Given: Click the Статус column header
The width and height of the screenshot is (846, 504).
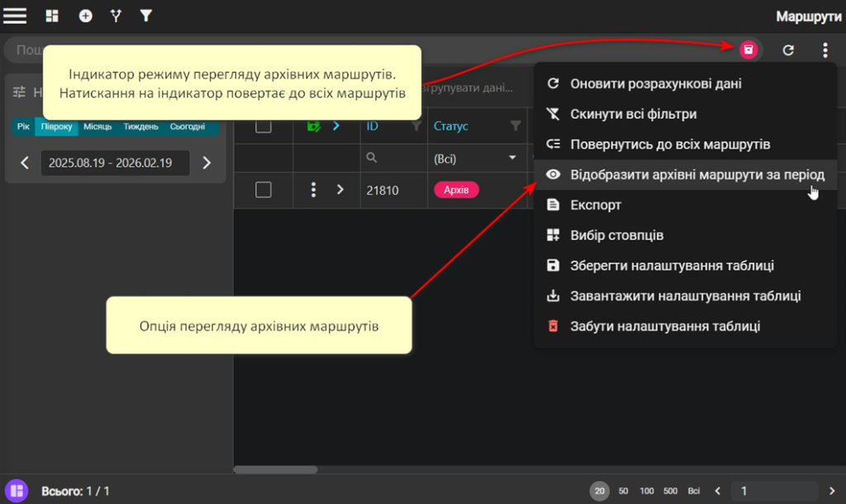Looking at the screenshot, I should [450, 126].
